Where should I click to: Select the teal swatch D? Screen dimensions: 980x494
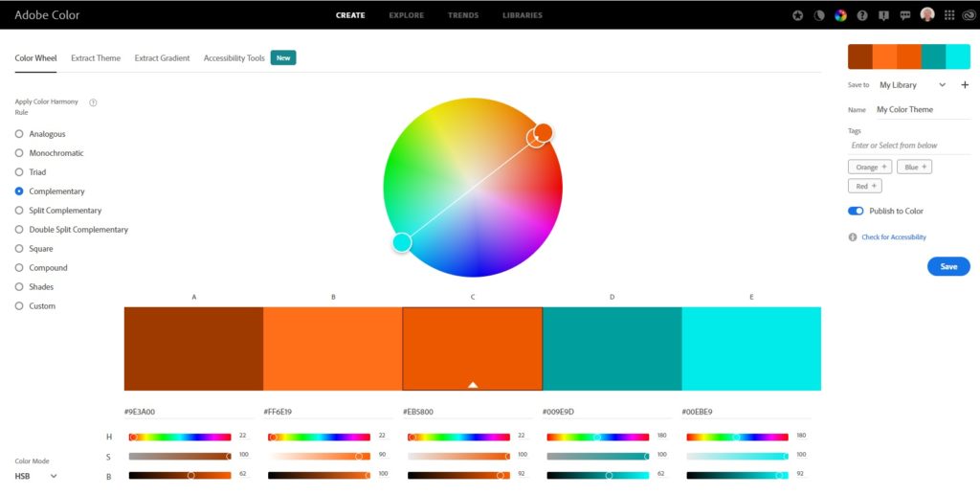click(612, 348)
